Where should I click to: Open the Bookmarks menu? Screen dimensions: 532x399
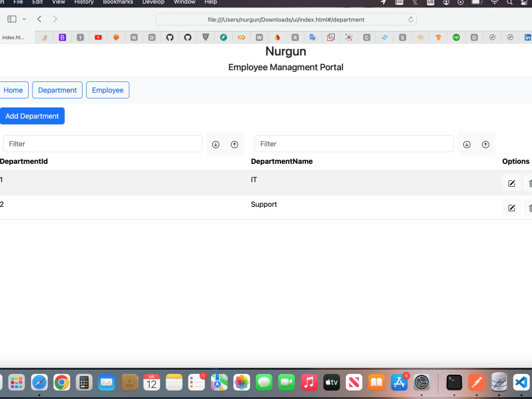[118, 2]
